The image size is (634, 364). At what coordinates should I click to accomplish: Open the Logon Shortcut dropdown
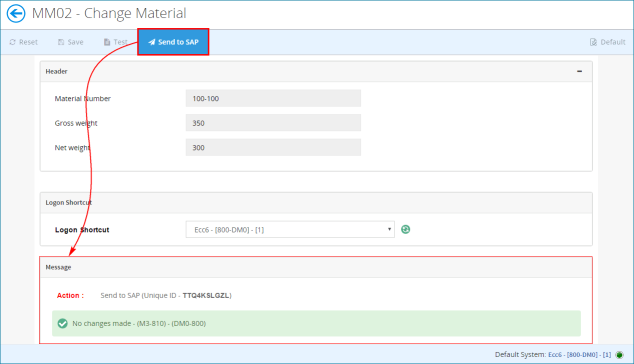coord(290,229)
